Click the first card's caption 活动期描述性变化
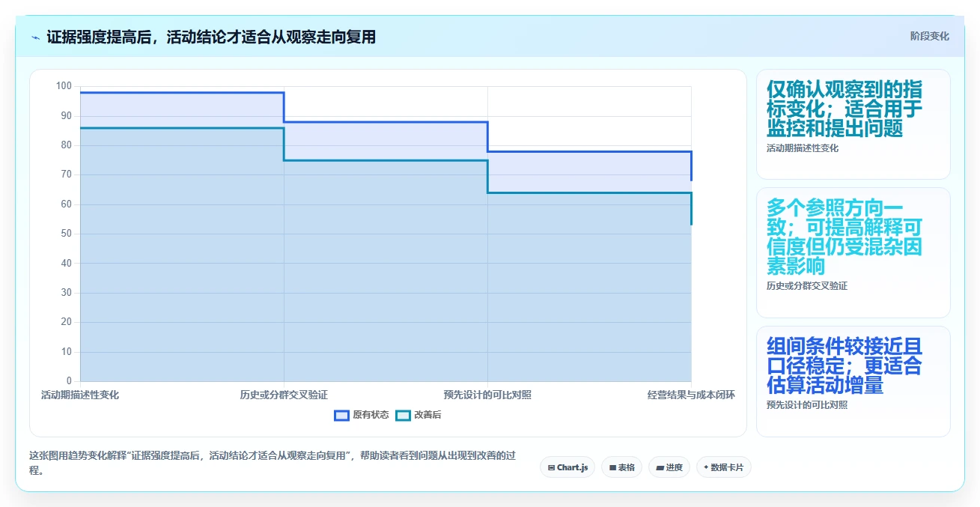Viewport: 980px width, 507px height. 803,148
